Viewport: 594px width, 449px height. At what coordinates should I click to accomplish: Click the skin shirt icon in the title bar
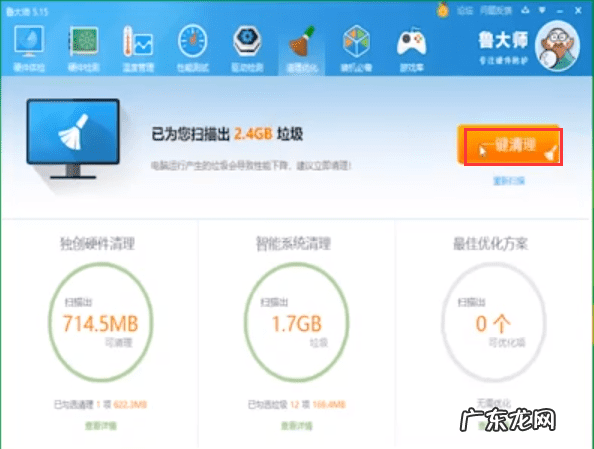click(x=525, y=10)
